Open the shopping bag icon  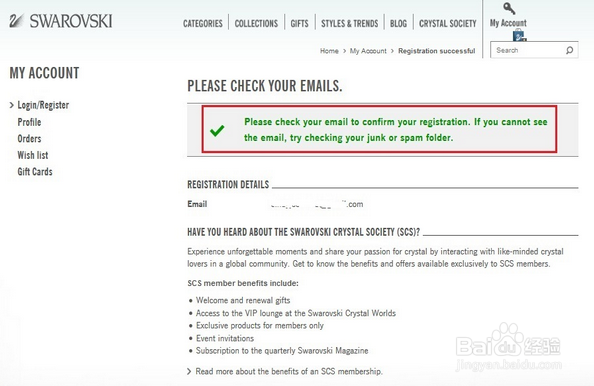[x=519, y=36]
